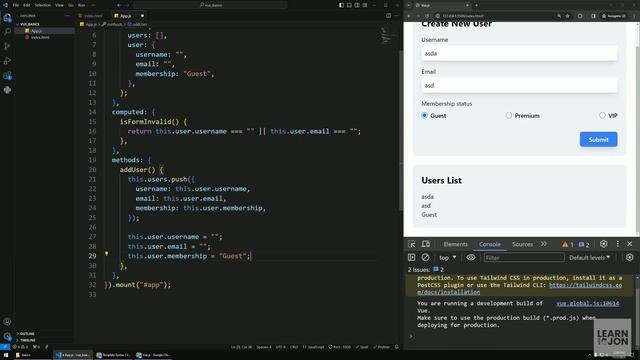
Task: Open the Windows Start menu
Action: point(6,355)
